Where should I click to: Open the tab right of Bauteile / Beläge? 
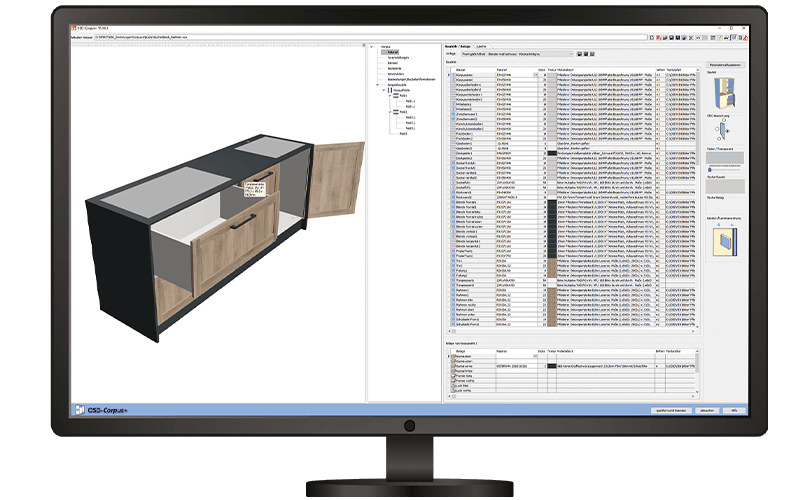coord(481,46)
